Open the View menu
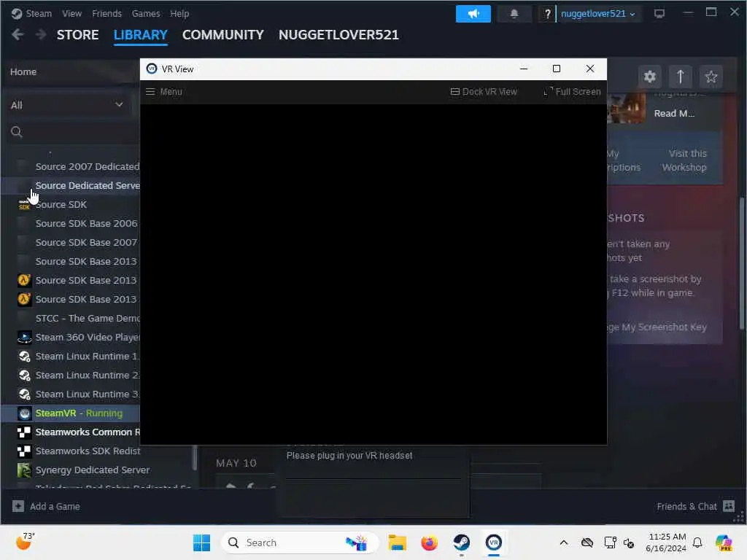747x560 pixels. [x=72, y=13]
